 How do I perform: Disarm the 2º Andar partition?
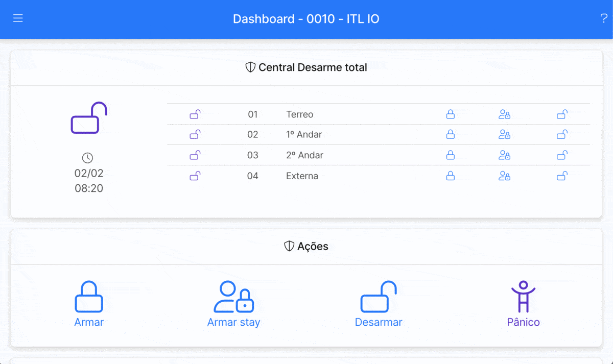pos(562,155)
